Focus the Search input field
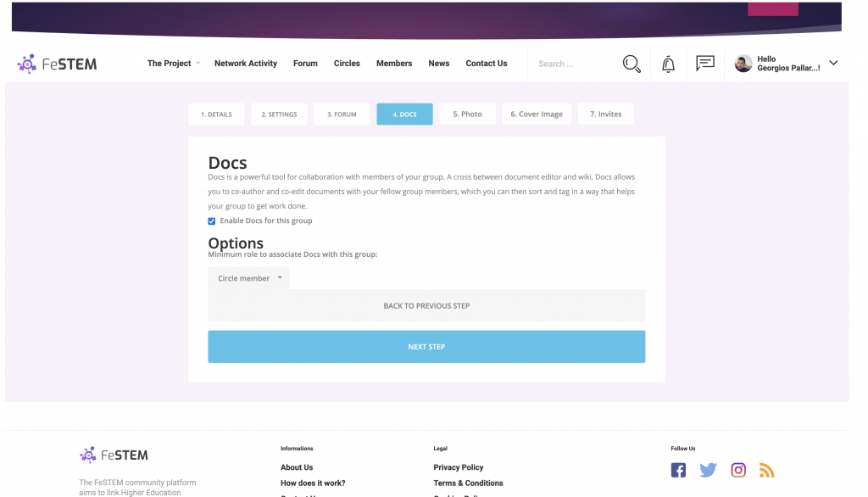Viewport: 868px width, 497px height. [x=576, y=64]
